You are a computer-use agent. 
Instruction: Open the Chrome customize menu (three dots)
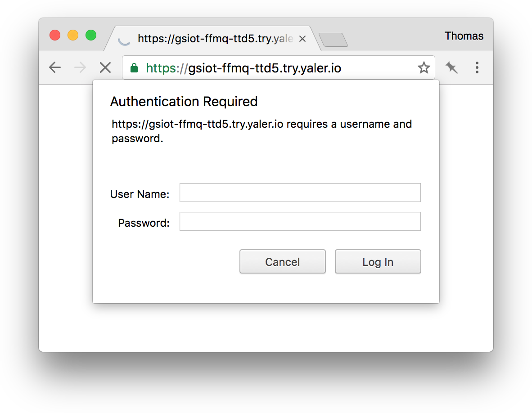click(x=477, y=67)
